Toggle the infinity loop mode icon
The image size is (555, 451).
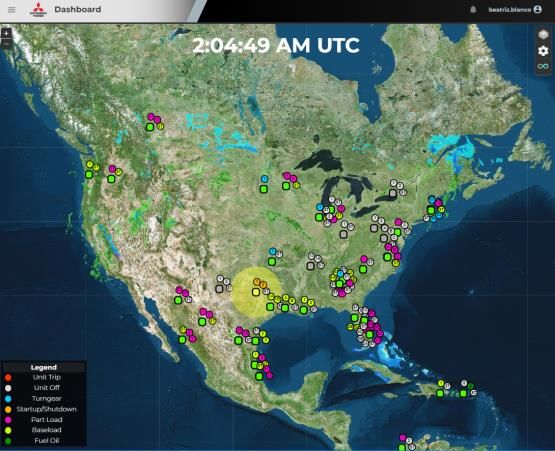(543, 66)
